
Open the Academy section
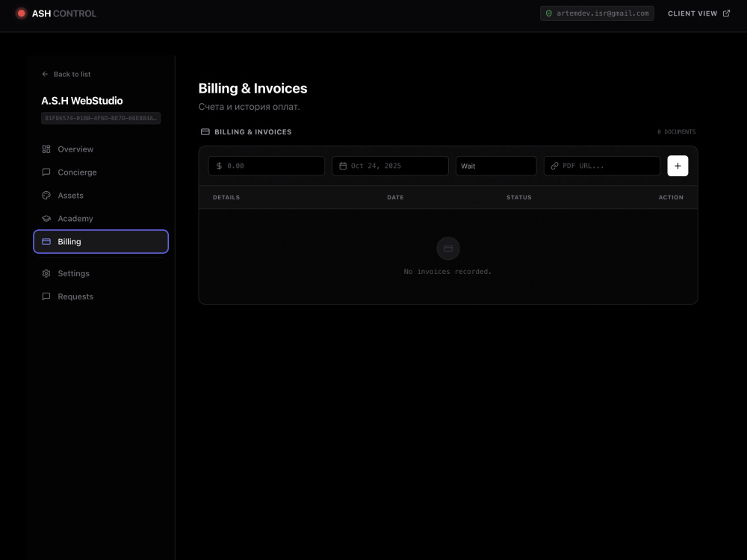(101, 218)
